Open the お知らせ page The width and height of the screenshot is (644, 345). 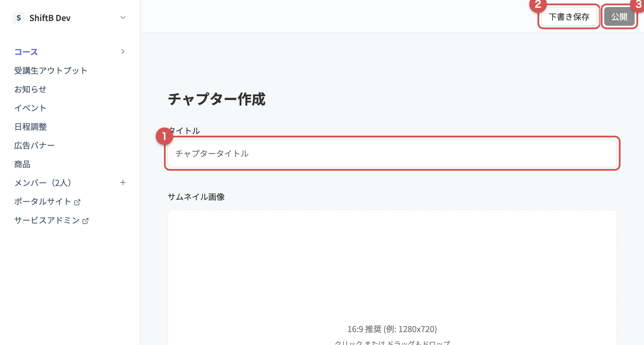point(30,89)
